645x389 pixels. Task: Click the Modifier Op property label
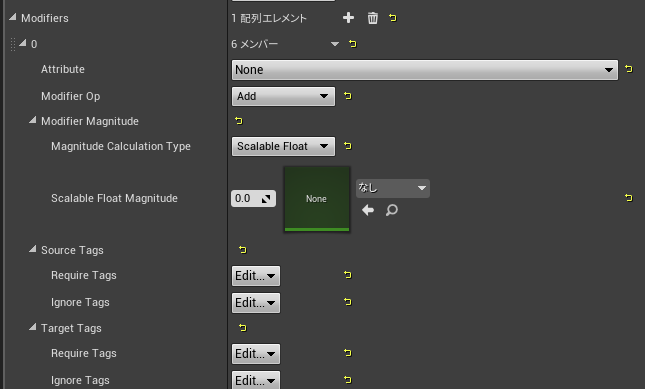click(x=71, y=96)
